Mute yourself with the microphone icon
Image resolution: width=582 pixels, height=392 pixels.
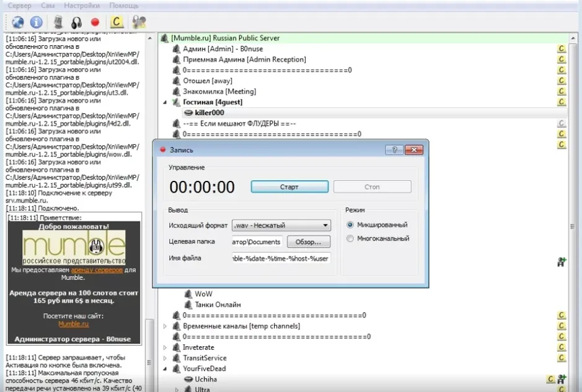click(58, 22)
